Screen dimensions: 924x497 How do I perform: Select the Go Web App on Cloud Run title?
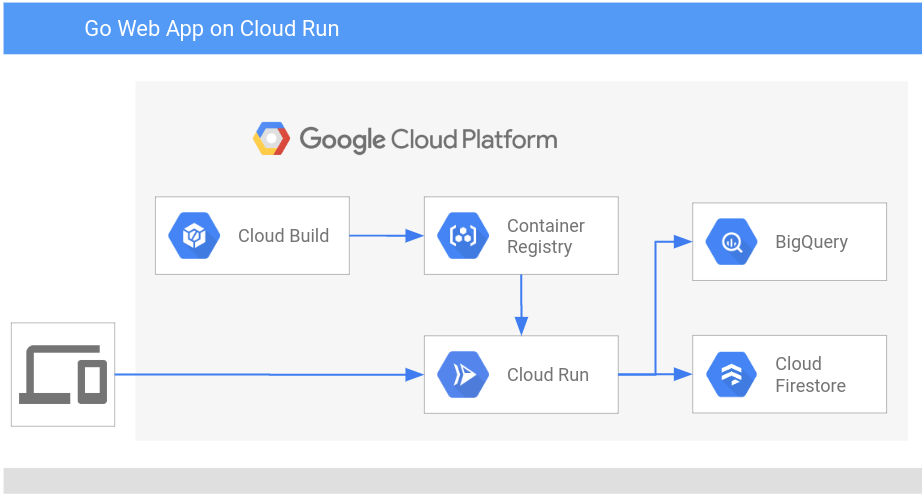coord(211,28)
